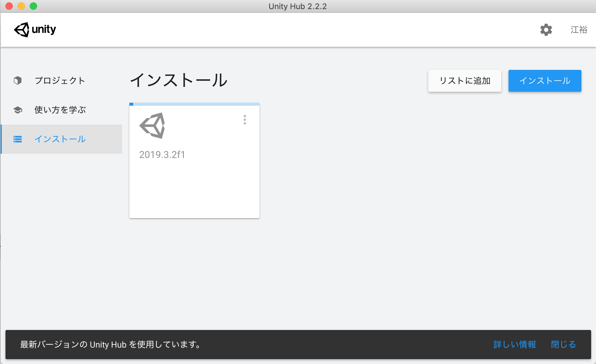Click the cube icon beside プロジェクト
The height and width of the screenshot is (364, 596).
pyautogui.click(x=18, y=81)
